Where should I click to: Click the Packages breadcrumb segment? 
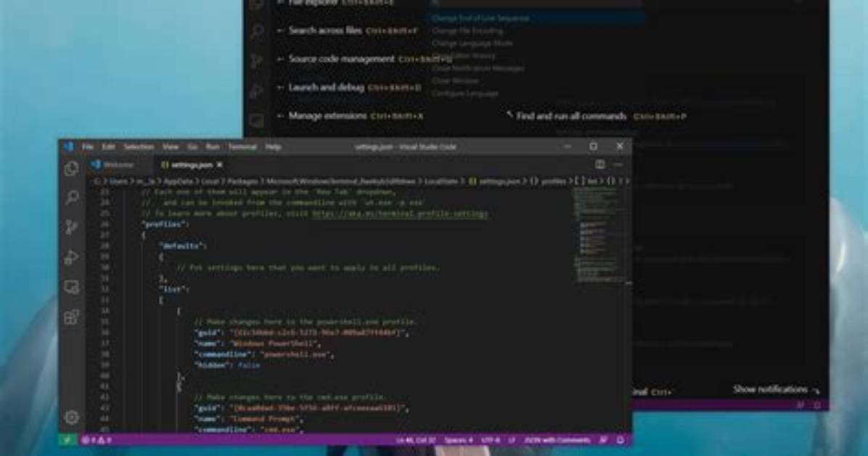coord(242,182)
